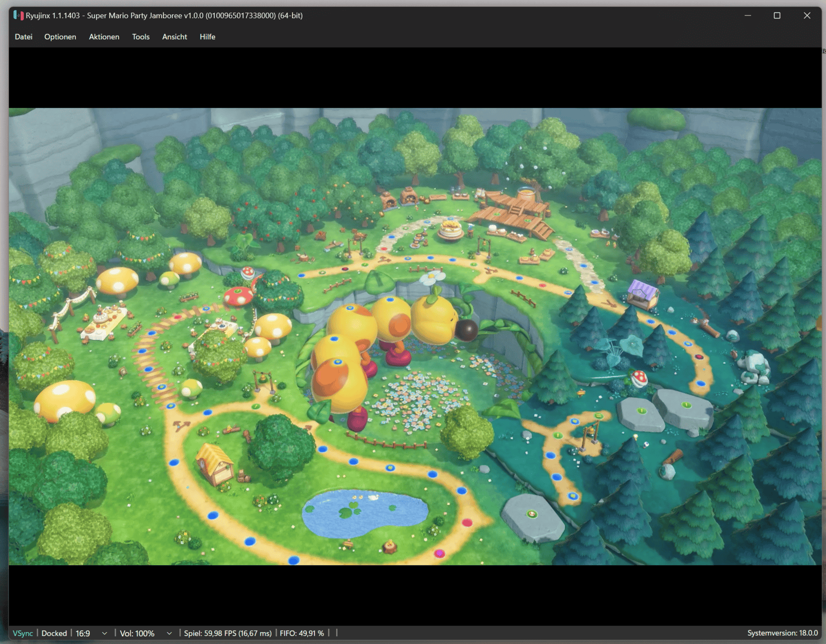
Task: Click the game viewport rendering area
Action: point(415,336)
